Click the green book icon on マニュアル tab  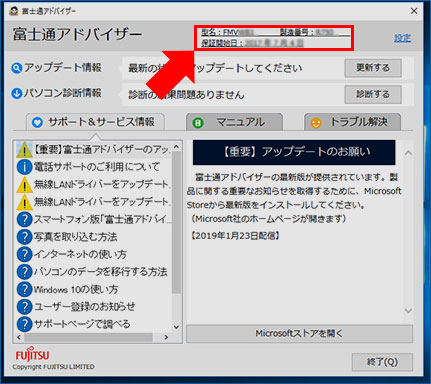pyautogui.click(x=198, y=123)
